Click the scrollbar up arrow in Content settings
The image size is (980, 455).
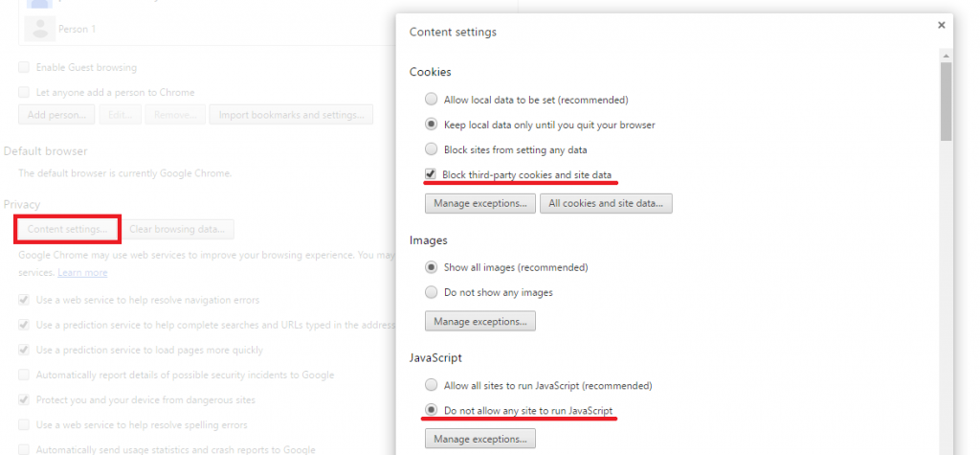[x=947, y=57]
